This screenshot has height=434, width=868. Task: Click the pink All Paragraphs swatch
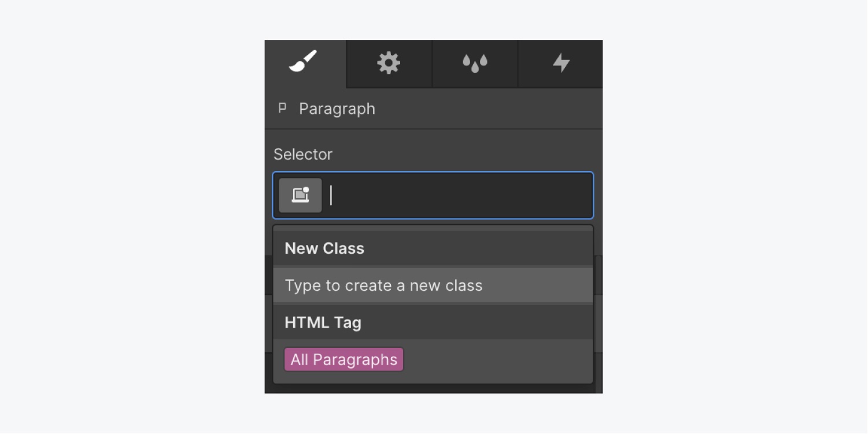(343, 359)
